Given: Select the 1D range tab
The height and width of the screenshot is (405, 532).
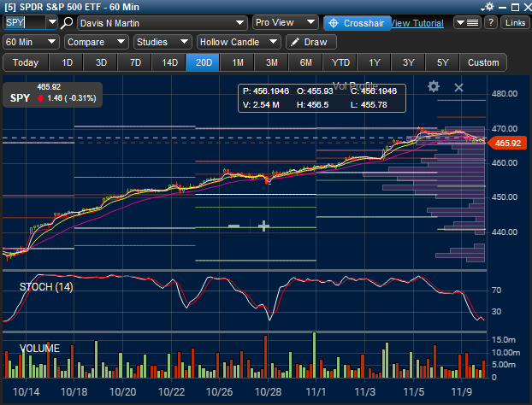Looking at the screenshot, I should pos(67,62).
